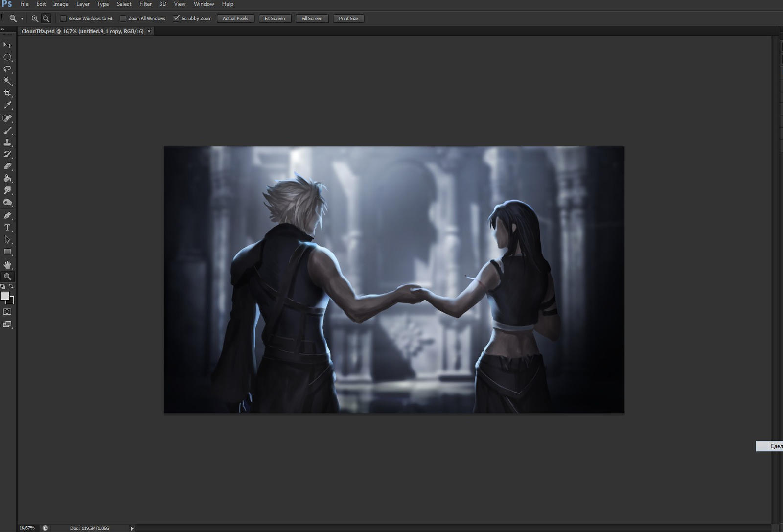Open the Help menu
This screenshot has height=532, width=783.
(228, 4)
